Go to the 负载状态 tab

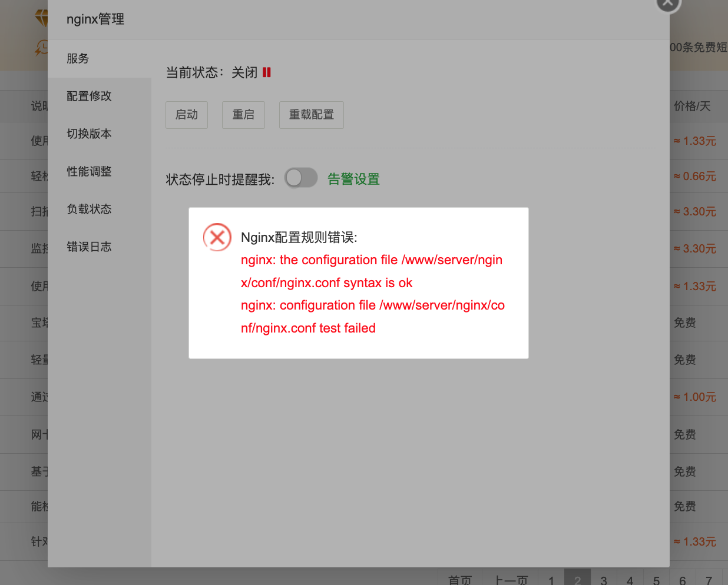click(100, 209)
